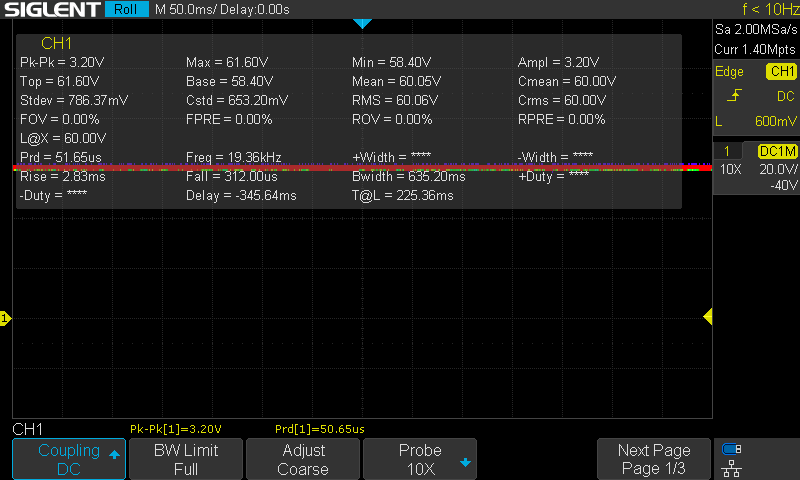This screenshot has height=480, width=800.
Task: Click the Max = 61.60V measurement
Action: [227, 62]
